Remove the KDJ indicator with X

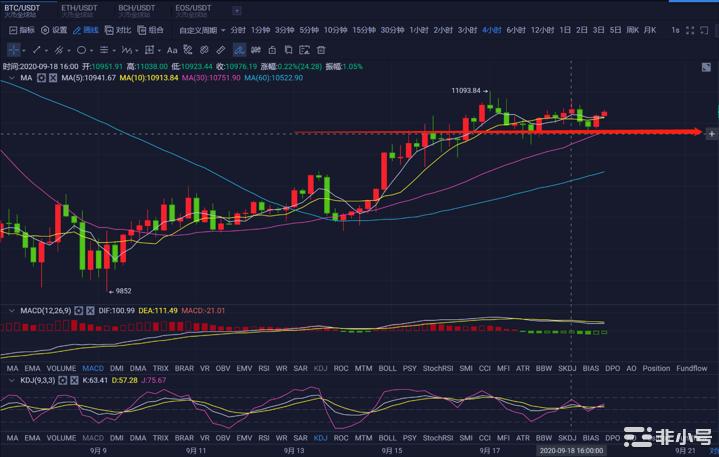point(74,380)
